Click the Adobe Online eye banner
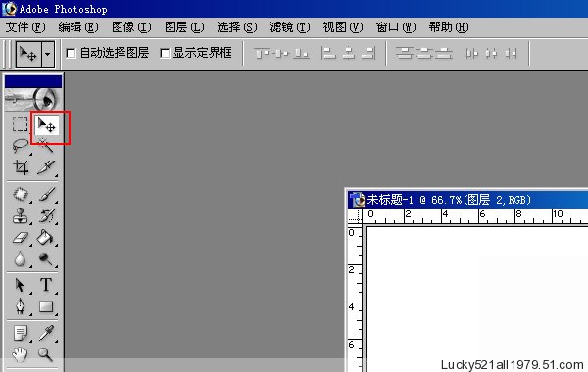588x372 pixels. point(33,99)
